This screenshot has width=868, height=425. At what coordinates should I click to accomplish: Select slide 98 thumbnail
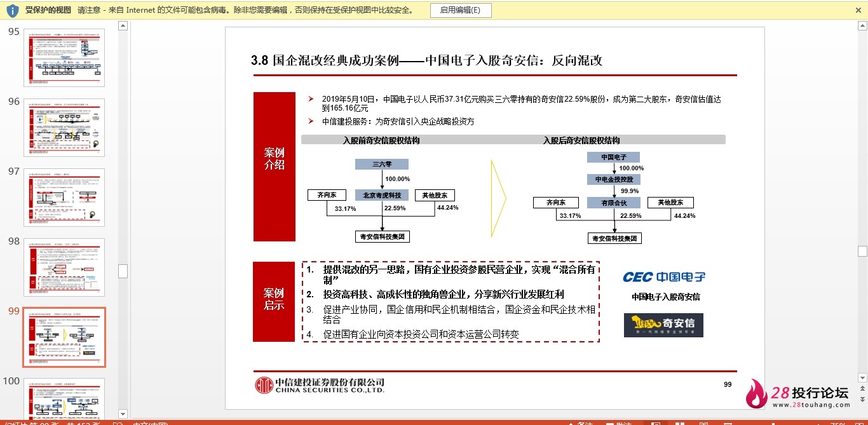[64, 267]
